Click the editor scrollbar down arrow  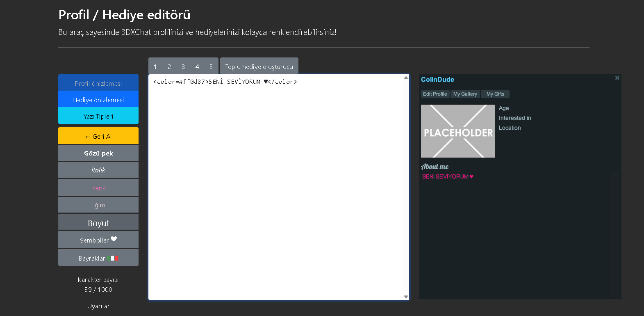coord(406,297)
